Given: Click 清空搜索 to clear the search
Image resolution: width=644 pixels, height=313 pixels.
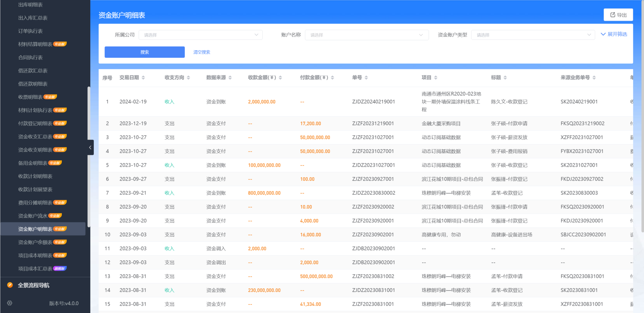Looking at the screenshot, I should pyautogui.click(x=202, y=52).
